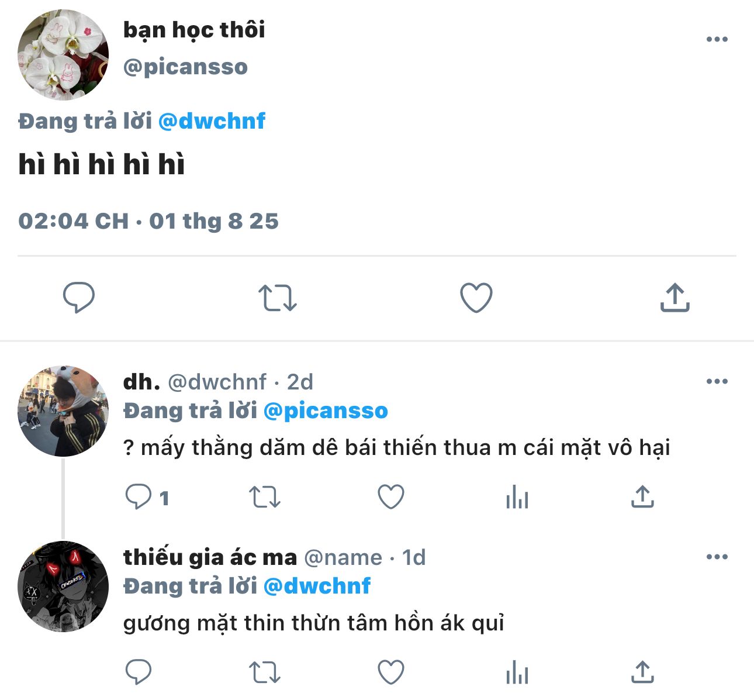Open reply thread on dh.'s tweet

[x=139, y=498]
